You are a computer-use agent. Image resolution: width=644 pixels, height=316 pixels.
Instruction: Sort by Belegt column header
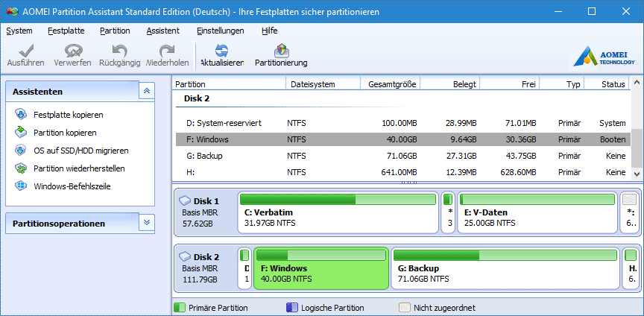(449, 84)
